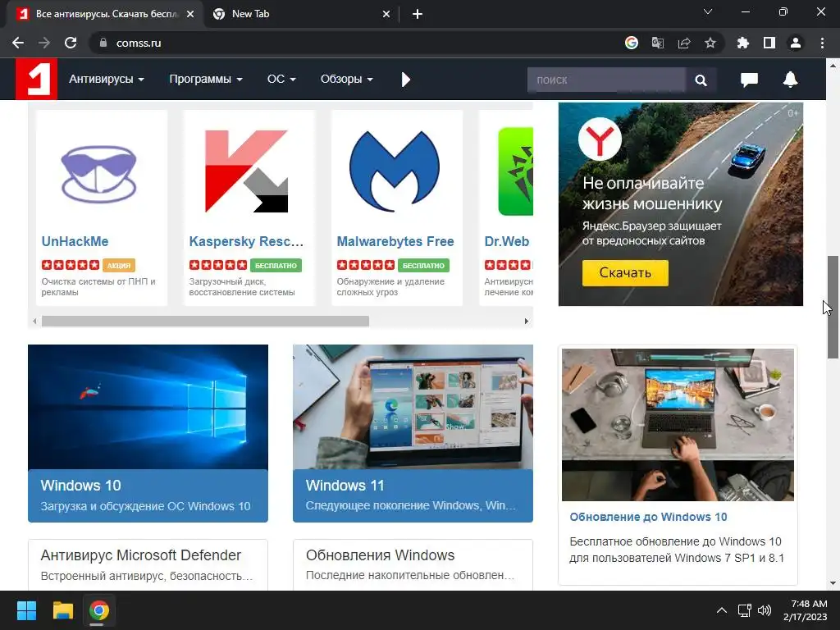Open the clock showing 7:48 AM

click(806, 610)
